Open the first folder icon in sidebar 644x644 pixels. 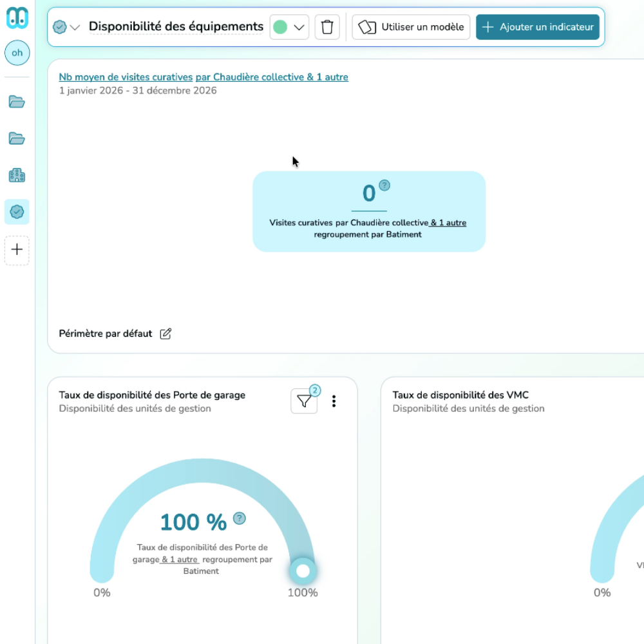(17, 102)
